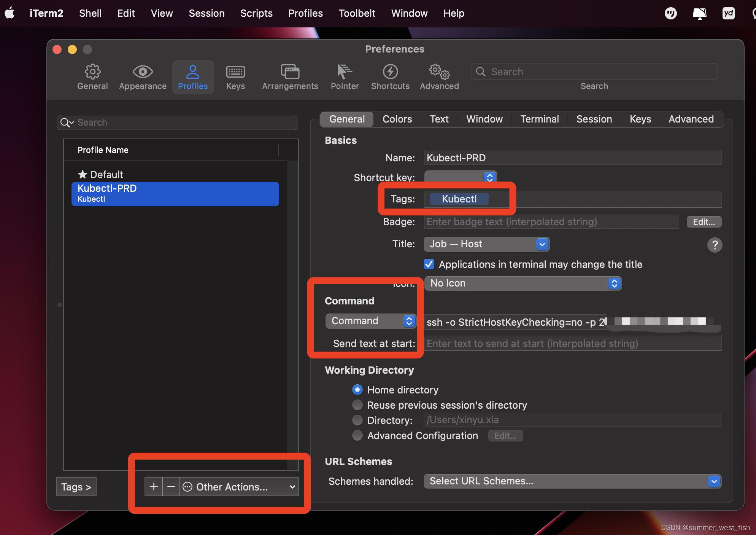
Task: Open the No Icon dropdown
Action: click(614, 283)
